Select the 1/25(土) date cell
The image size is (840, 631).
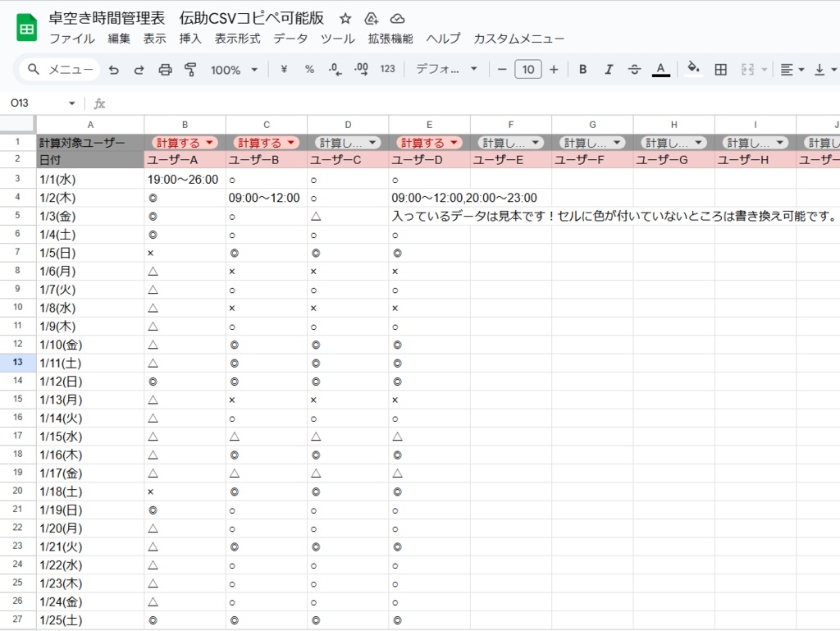click(90, 620)
